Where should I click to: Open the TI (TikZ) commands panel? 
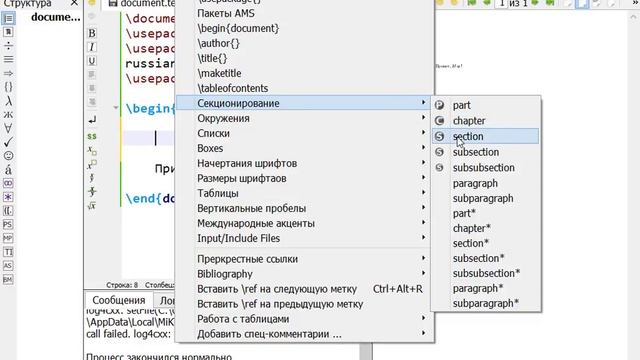8,252
